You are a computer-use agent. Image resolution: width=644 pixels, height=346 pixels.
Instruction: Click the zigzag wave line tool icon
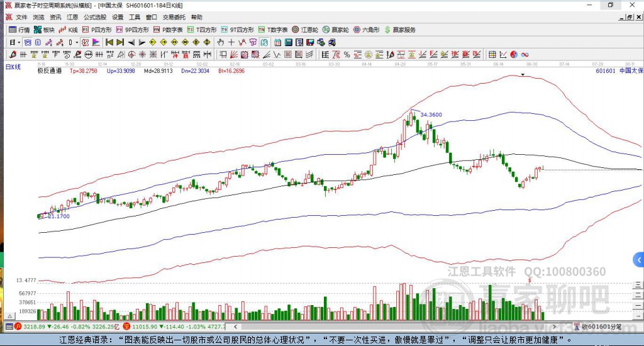click(x=277, y=55)
